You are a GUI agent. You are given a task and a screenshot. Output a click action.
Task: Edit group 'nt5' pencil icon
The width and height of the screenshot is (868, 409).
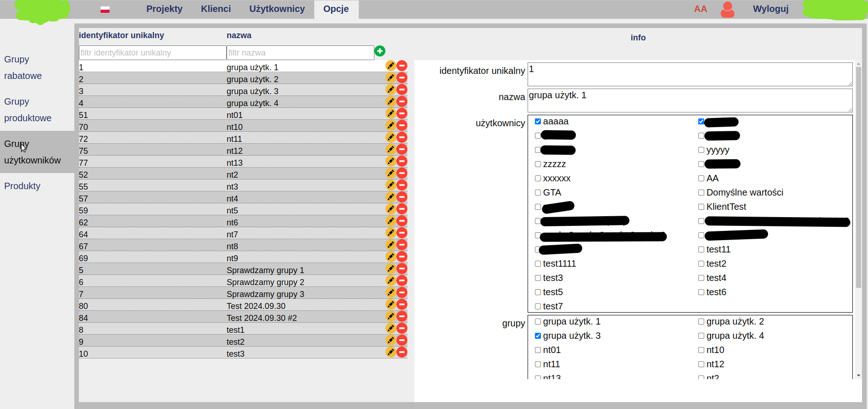pyautogui.click(x=390, y=209)
